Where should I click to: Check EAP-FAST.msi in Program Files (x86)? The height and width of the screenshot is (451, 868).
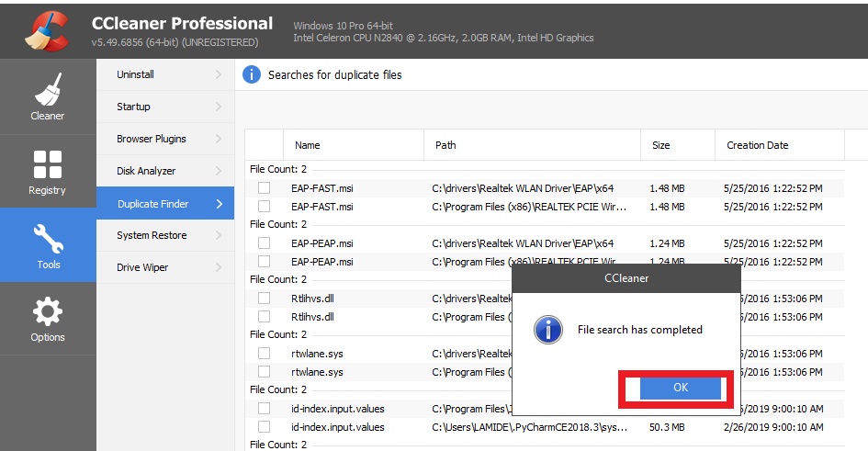[x=264, y=207]
